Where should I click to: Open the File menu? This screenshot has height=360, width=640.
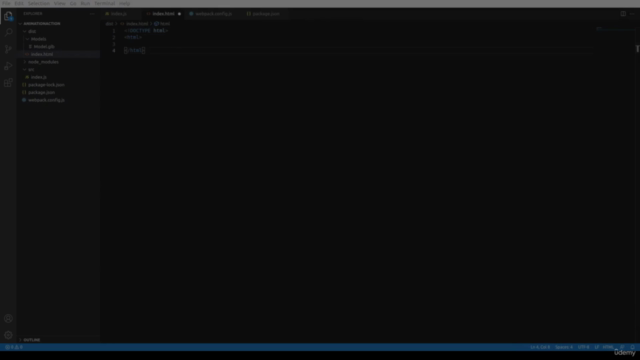(x=6, y=3)
